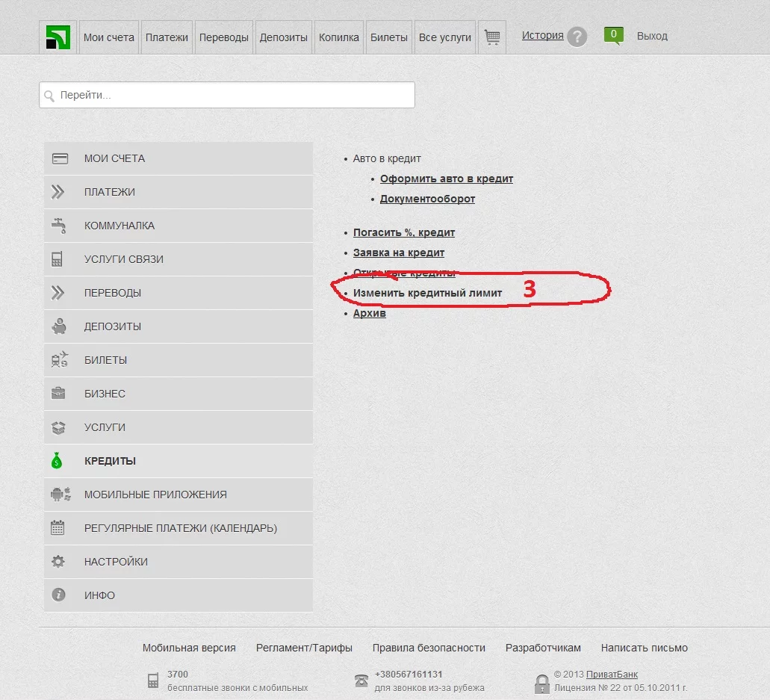Image resolution: width=770 pixels, height=700 pixels.
Task: Click the android icon beside МОБИЛЬНЫЕ ПРИЛОЖЕНИЯ
Action: tap(61, 494)
